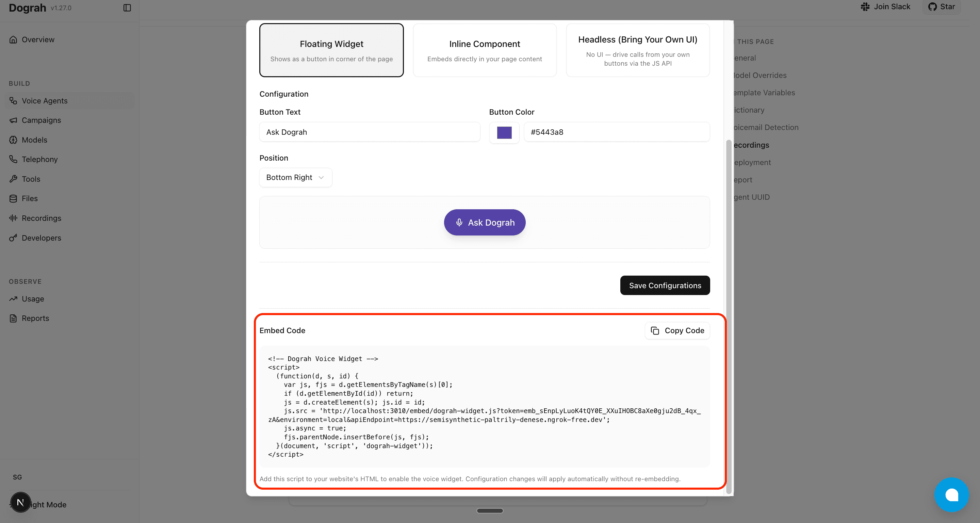
Task: Open the Models page
Action: tap(70, 140)
